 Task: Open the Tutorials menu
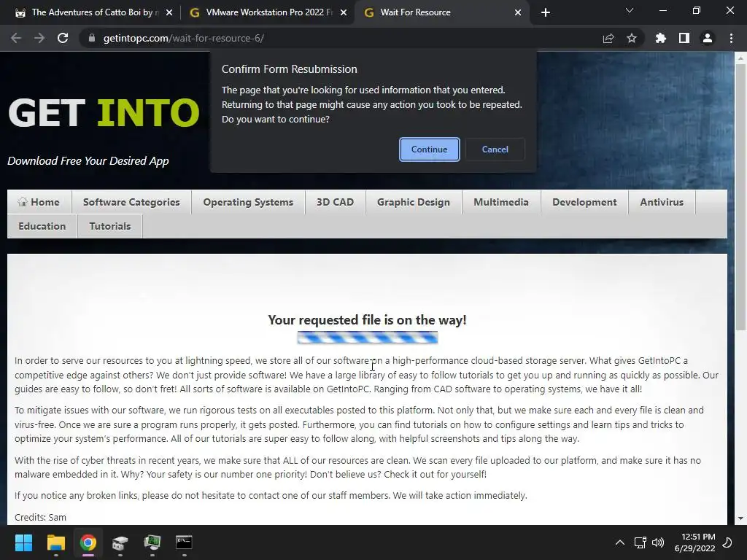(110, 226)
